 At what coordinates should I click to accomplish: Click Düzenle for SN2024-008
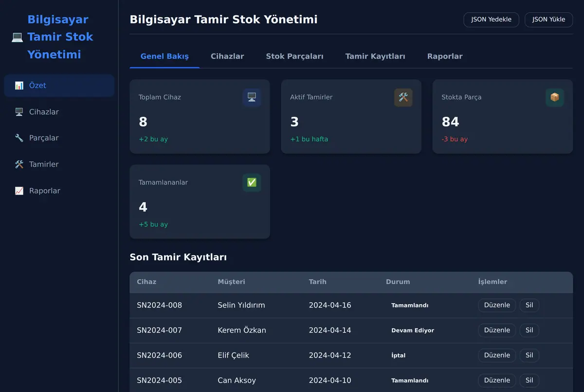pos(497,305)
